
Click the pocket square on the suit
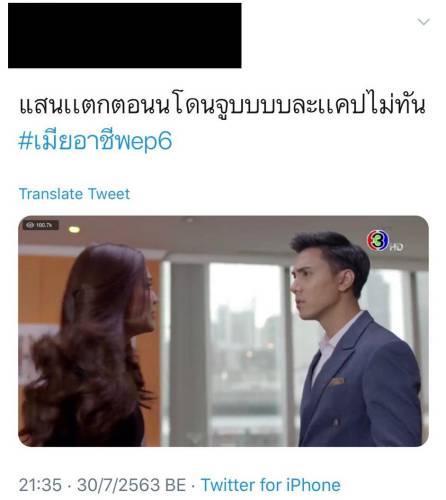337,381
